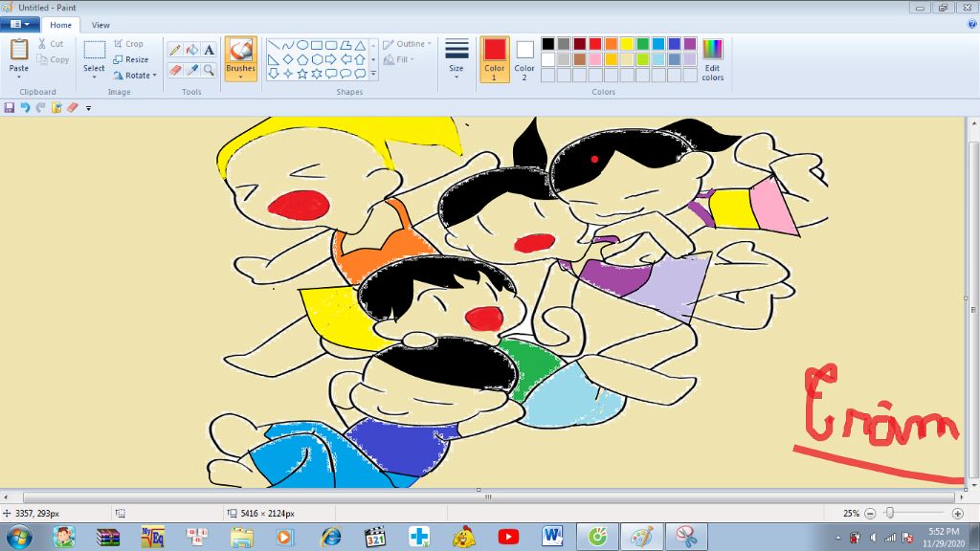Screen dimensions: 980x551
Task: Click the Resize button
Action: (131, 59)
